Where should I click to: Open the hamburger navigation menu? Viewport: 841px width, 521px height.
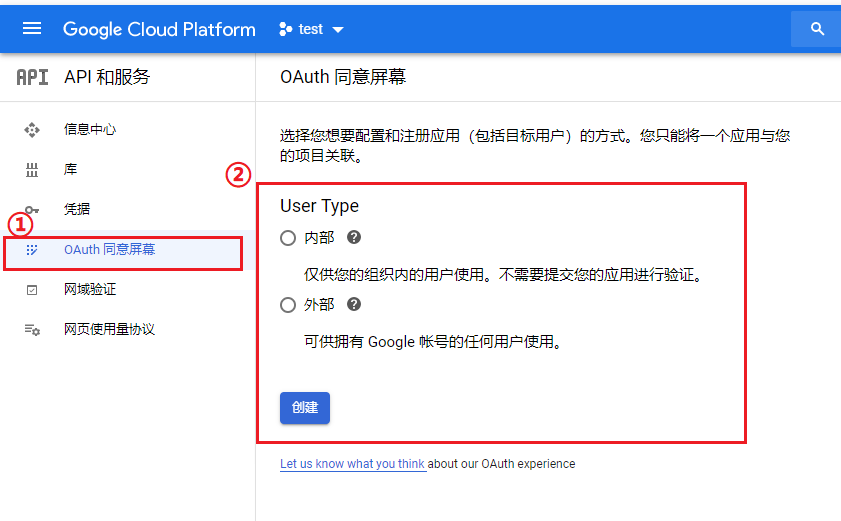tap(32, 28)
